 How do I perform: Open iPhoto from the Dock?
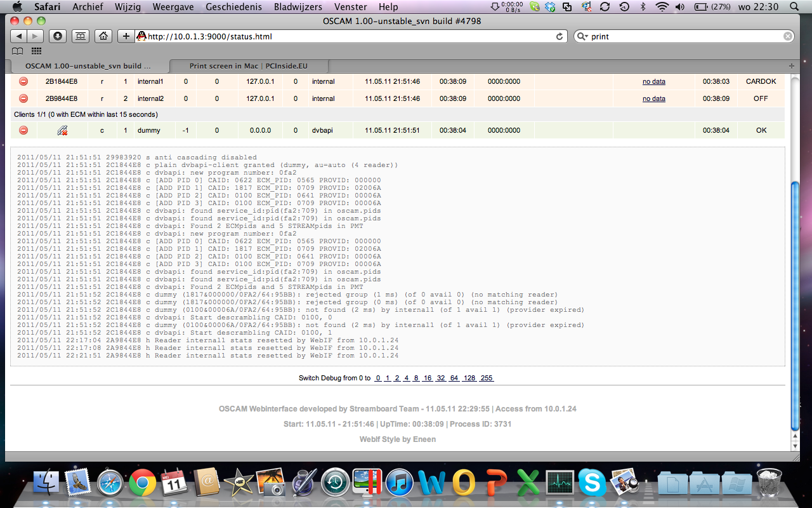click(272, 483)
